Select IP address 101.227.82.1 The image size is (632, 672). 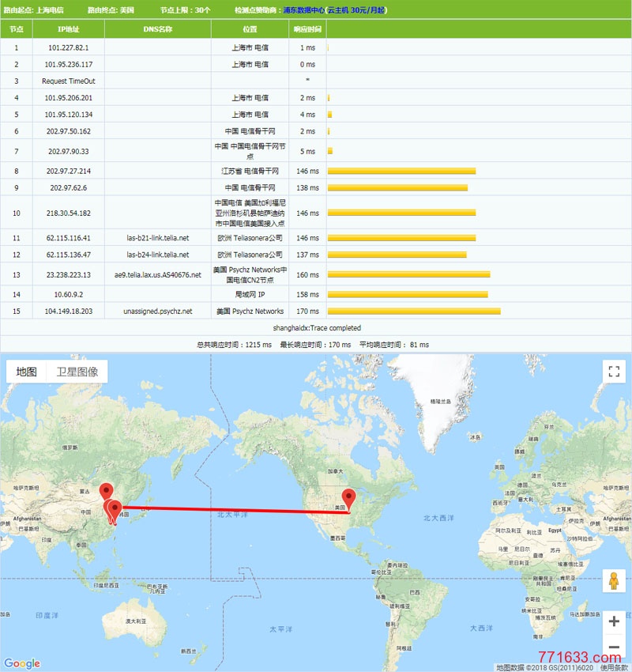[x=69, y=47]
